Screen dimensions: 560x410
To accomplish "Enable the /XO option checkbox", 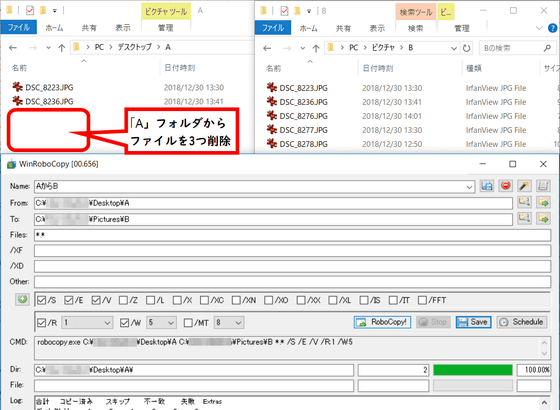I will [269, 300].
